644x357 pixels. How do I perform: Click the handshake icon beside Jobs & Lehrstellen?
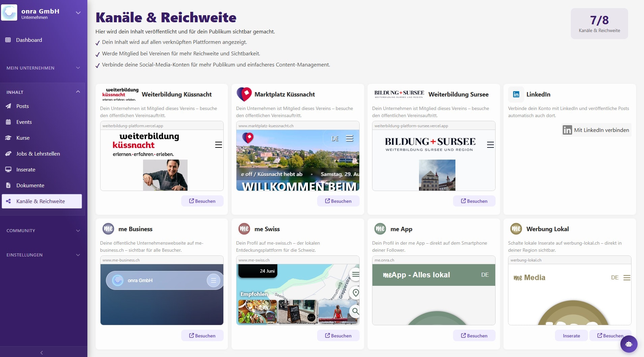[8, 154]
